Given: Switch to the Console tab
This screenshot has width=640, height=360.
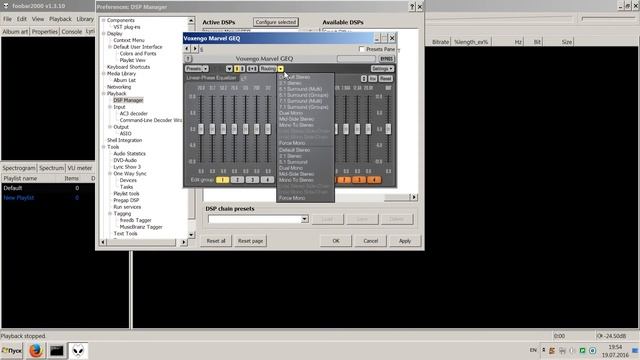Looking at the screenshot, I should [x=71, y=31].
